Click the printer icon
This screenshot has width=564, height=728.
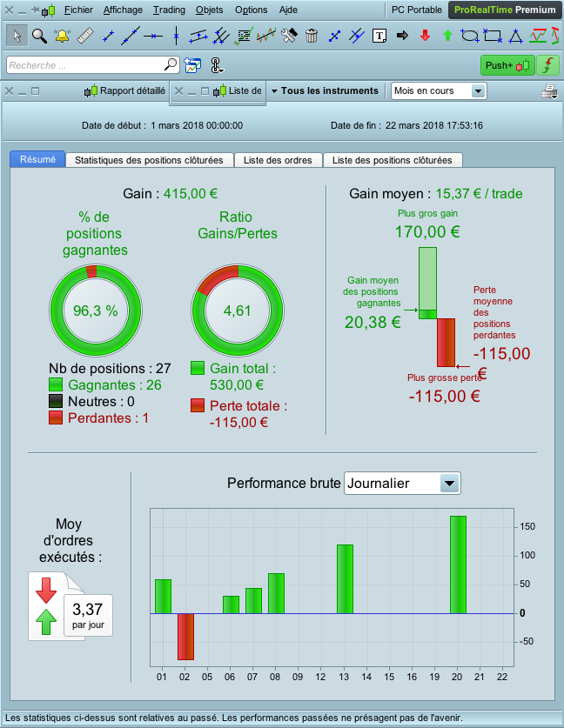pos(549,91)
